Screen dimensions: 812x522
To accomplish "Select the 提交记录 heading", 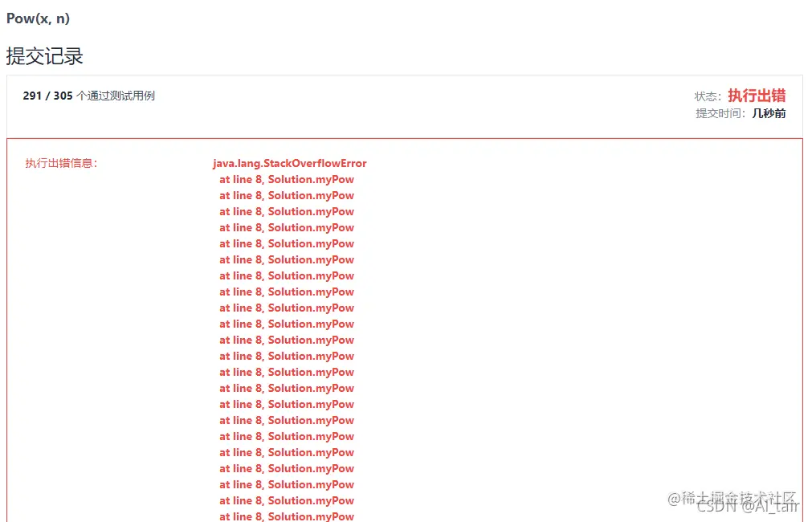I will point(44,56).
